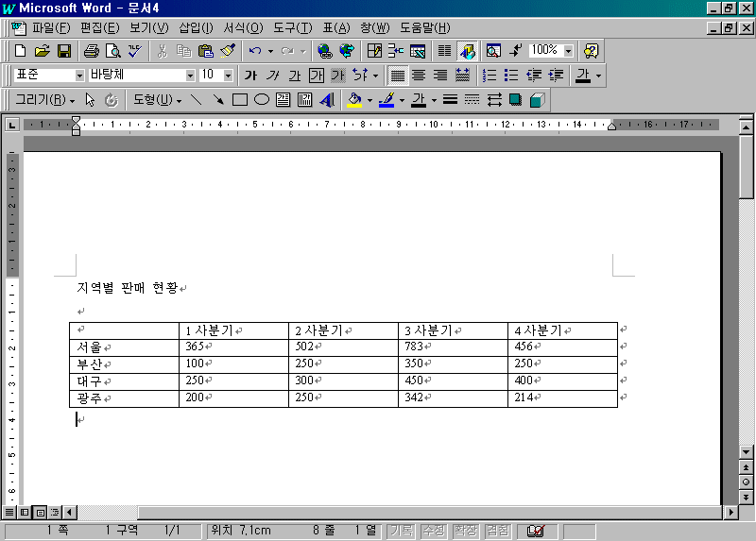Viewport: 756px width, 541px height.
Task: Expand the undo history dropdown arrow
Action: (270, 51)
